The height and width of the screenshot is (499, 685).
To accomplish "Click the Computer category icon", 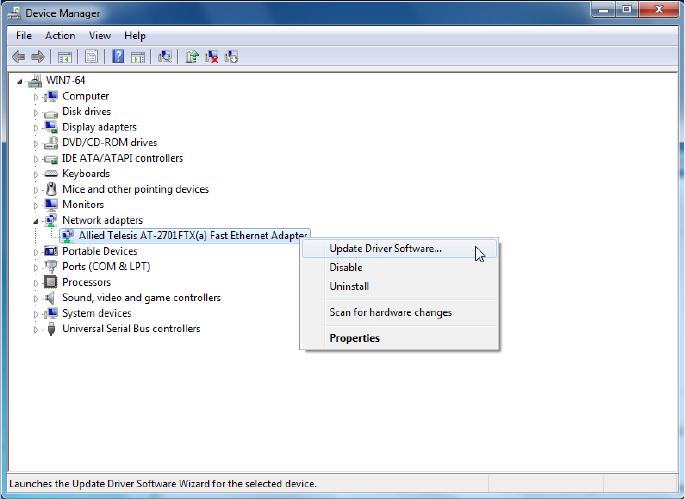I will [x=51, y=96].
